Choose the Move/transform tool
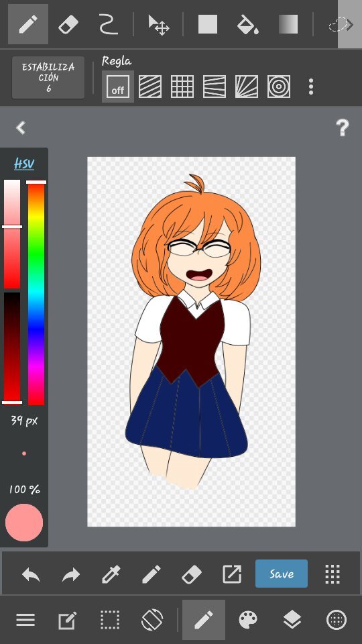 (x=158, y=24)
